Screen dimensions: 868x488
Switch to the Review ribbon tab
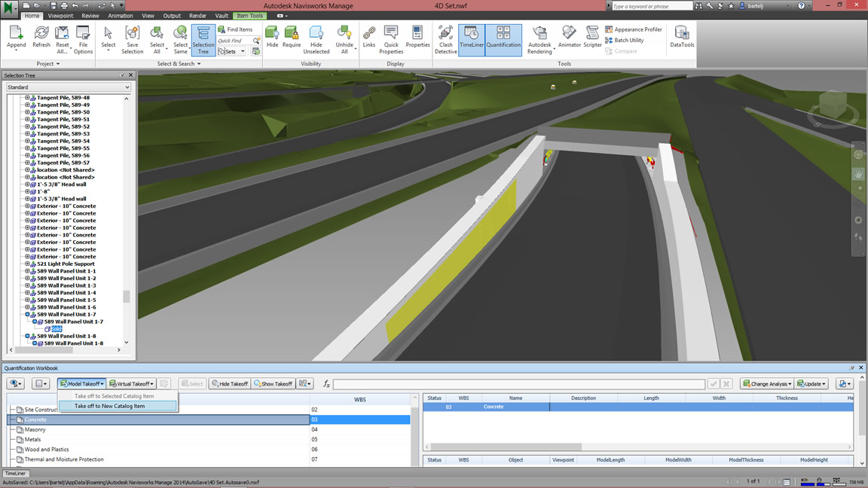(90, 16)
